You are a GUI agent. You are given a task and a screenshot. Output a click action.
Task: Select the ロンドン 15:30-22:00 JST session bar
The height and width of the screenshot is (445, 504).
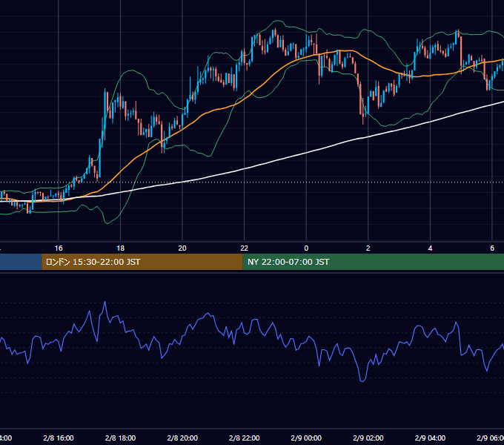click(142, 262)
